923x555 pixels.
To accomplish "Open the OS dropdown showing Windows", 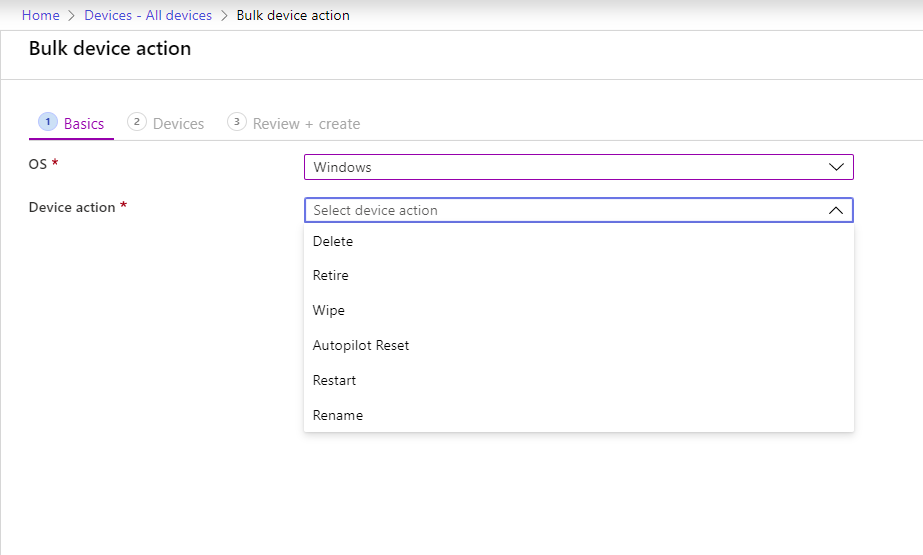I will coord(577,168).
